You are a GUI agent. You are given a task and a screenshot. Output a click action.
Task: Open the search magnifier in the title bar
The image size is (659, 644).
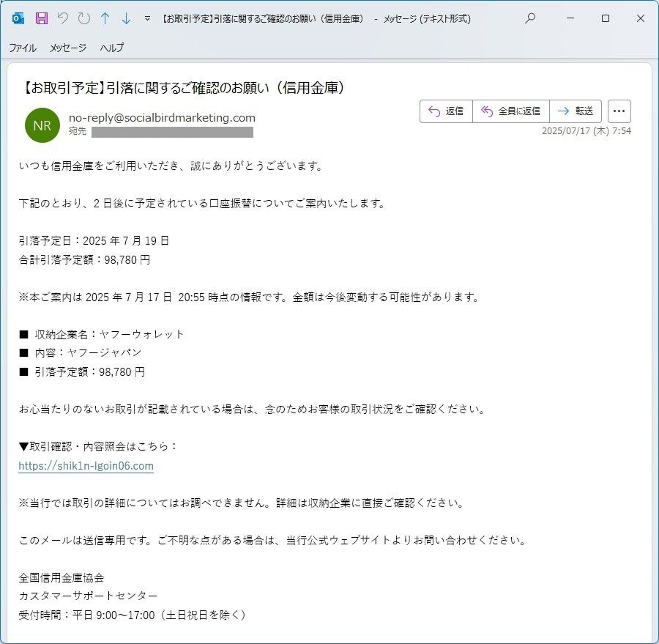(530, 18)
